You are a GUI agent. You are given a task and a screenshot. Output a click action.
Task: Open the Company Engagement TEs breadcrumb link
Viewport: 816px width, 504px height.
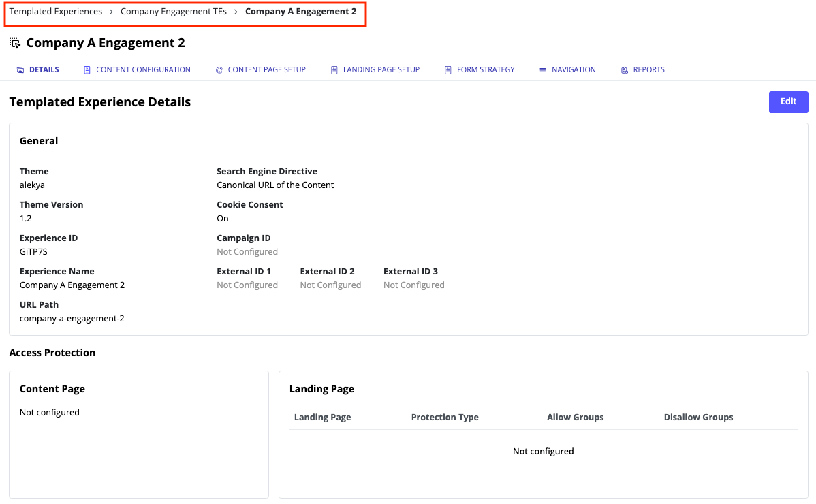coord(173,11)
